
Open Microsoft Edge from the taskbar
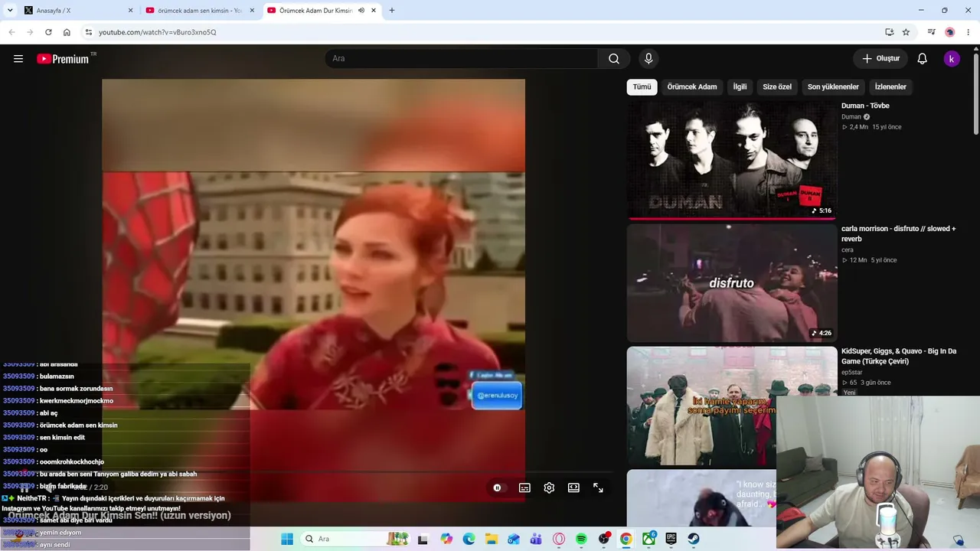tap(469, 539)
